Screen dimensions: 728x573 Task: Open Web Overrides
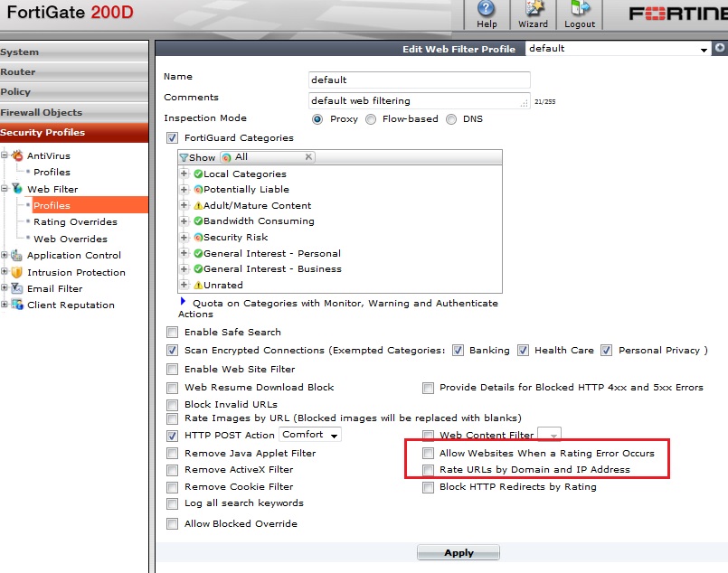[71, 239]
